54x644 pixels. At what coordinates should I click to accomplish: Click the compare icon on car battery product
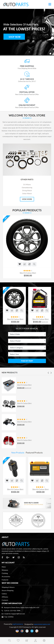[42, 481]
